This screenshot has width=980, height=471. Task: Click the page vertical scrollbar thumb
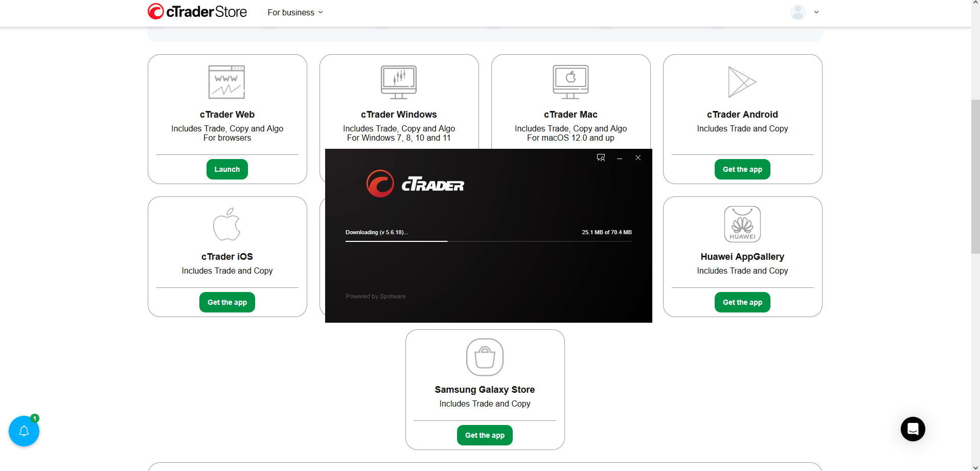pos(975,176)
